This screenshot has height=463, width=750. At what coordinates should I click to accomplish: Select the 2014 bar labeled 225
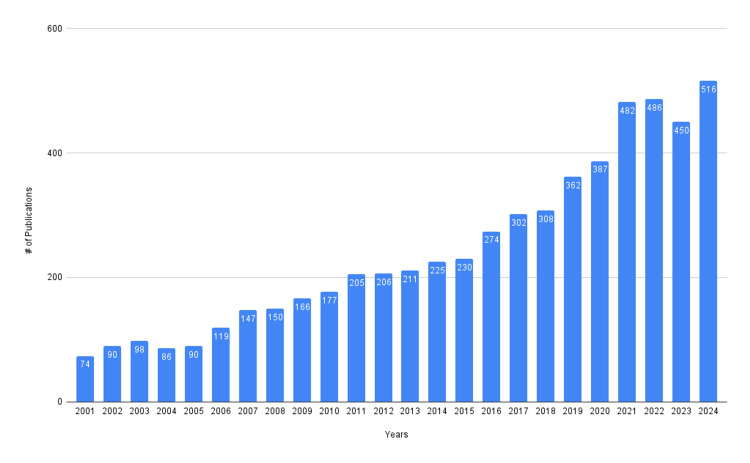[437, 332]
